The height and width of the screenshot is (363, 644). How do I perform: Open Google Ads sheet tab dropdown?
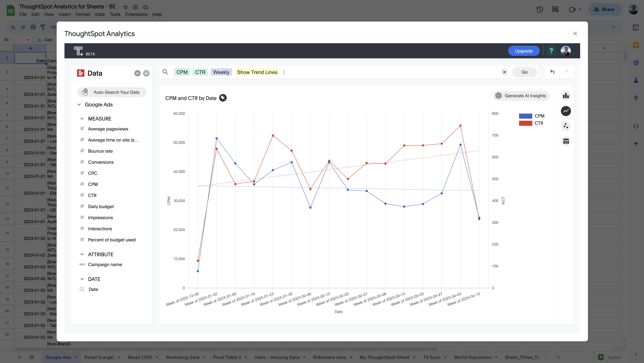pyautogui.click(x=76, y=357)
